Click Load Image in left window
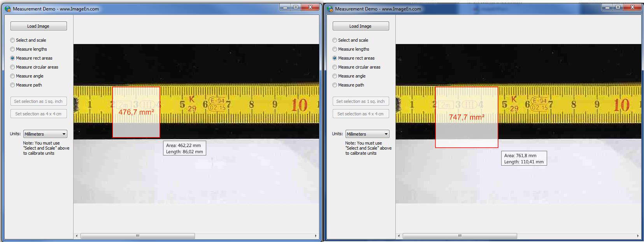Image resolution: width=644 pixels, height=242 pixels. (x=39, y=26)
